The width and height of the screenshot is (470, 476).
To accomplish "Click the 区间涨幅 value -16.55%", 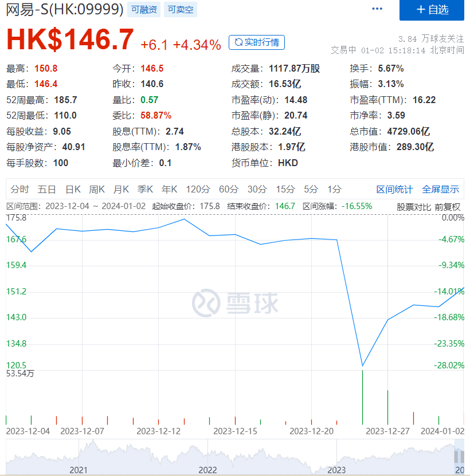I will point(357,206).
